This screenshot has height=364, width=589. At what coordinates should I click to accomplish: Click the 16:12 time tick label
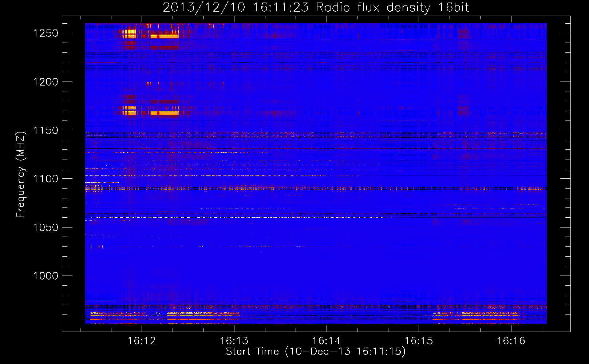pos(142,341)
